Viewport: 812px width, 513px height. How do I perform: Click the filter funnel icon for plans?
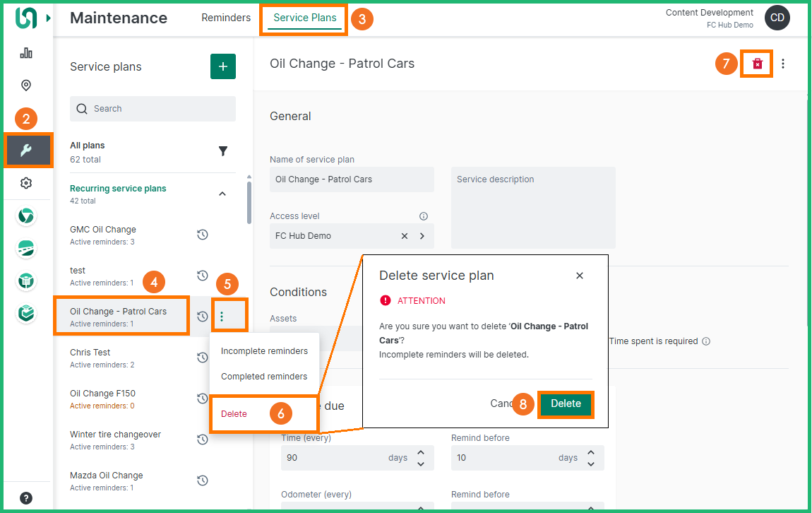(223, 151)
